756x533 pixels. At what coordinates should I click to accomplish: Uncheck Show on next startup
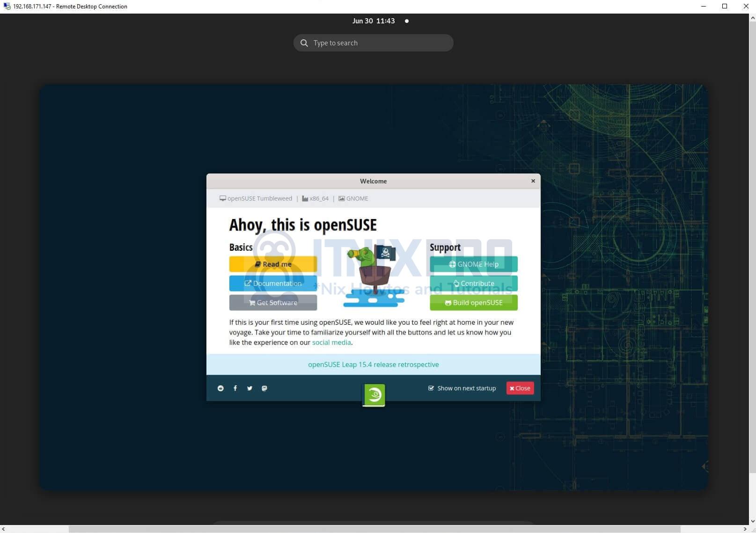[431, 388]
